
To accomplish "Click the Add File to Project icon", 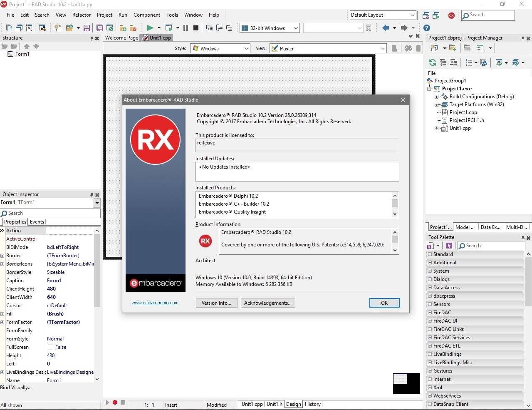I will [123, 28].
